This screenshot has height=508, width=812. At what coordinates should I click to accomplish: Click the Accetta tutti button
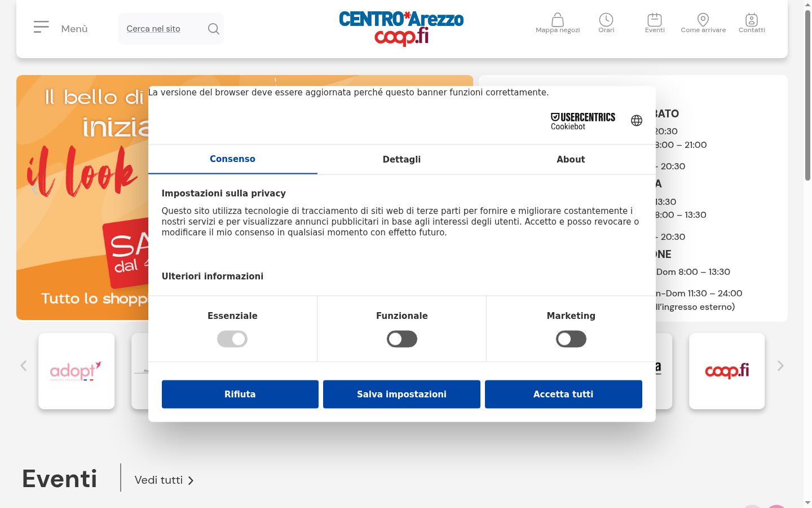coord(563,394)
